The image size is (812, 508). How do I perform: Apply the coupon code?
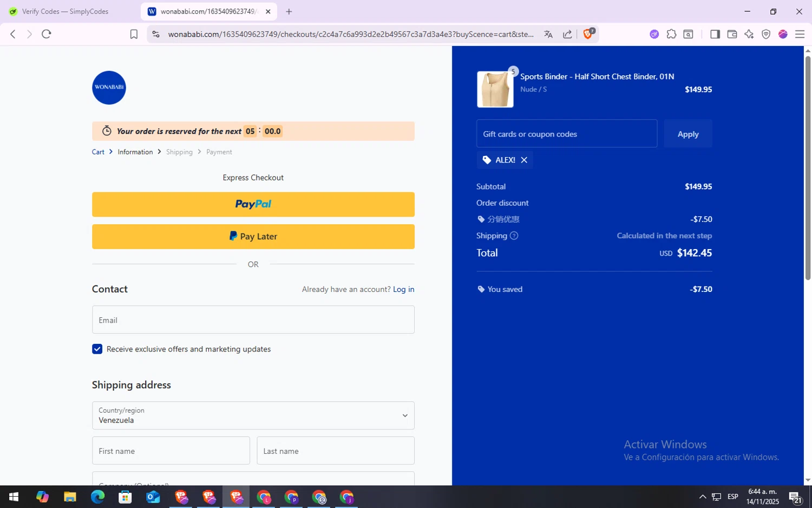[688, 133]
